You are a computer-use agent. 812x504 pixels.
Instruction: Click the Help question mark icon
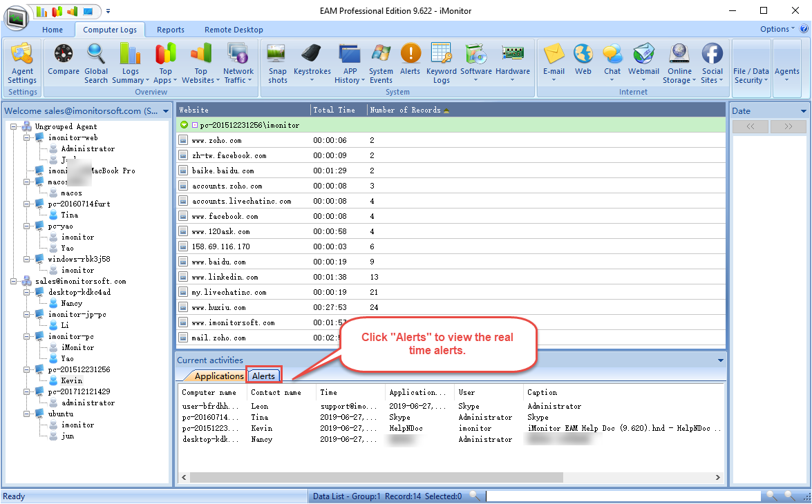pos(804,29)
